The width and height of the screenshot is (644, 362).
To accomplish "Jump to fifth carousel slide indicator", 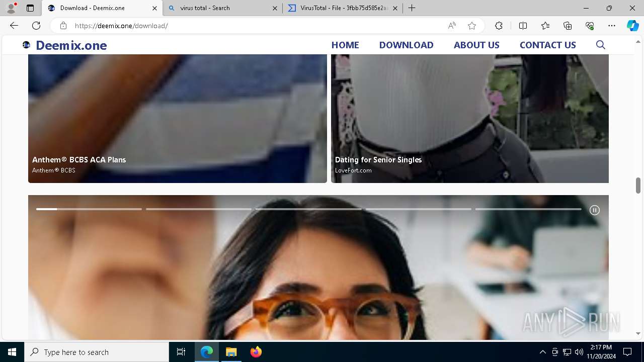I will coord(528,209).
